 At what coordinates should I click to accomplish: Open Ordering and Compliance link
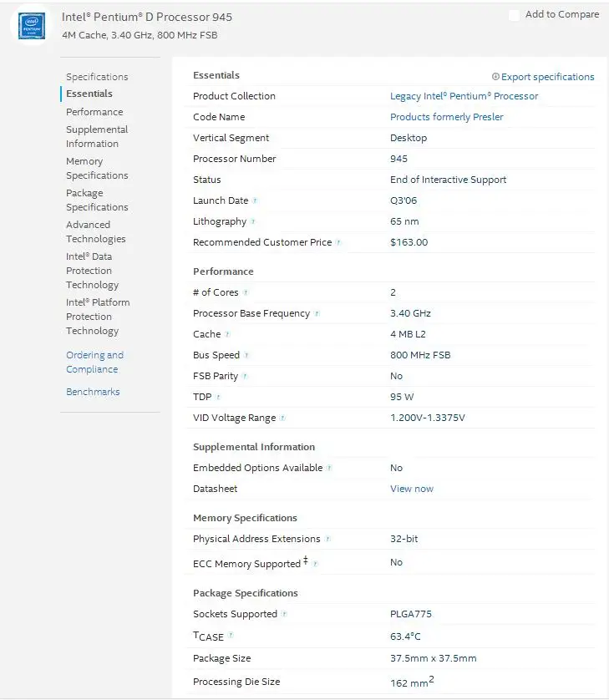(x=94, y=362)
